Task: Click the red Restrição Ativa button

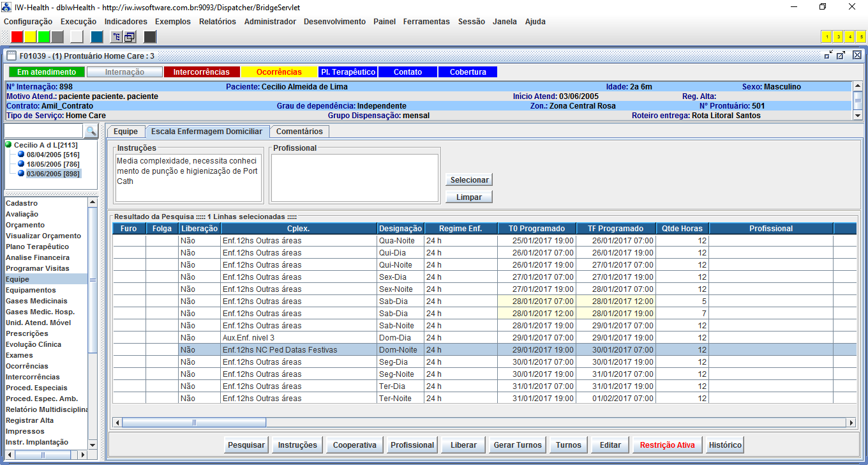Action: click(668, 445)
